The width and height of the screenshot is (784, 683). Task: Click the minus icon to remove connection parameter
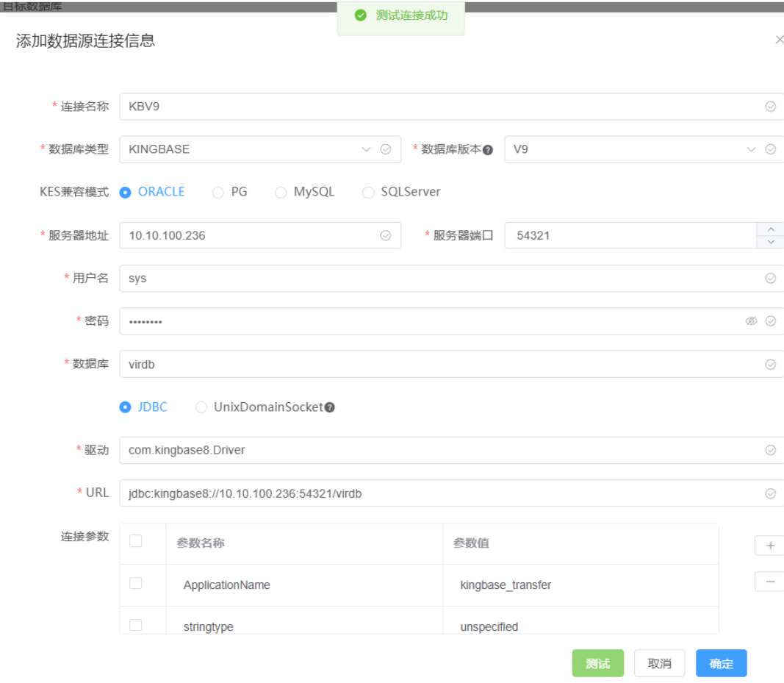[x=770, y=582]
